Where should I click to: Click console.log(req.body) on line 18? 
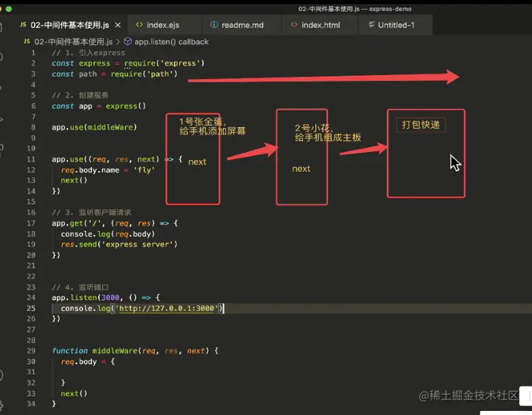(108, 234)
